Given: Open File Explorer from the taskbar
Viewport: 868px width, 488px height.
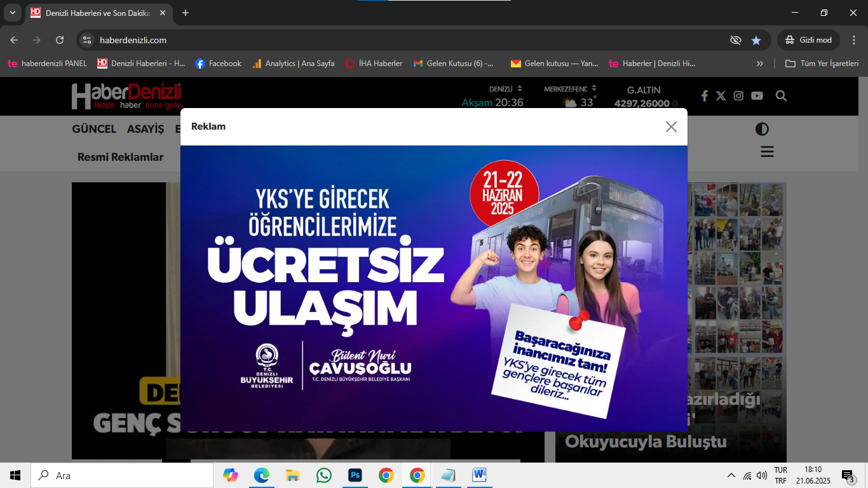Looking at the screenshot, I should point(292,475).
